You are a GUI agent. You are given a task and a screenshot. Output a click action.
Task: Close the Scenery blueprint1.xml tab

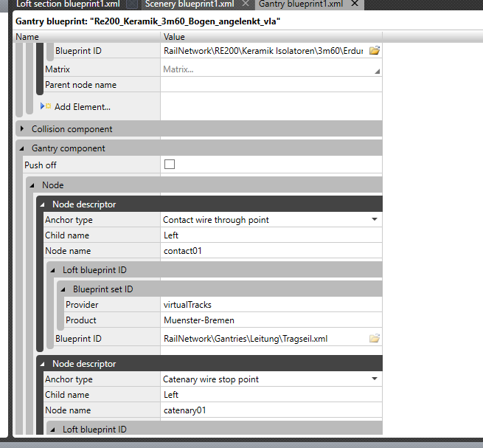(246, 4)
